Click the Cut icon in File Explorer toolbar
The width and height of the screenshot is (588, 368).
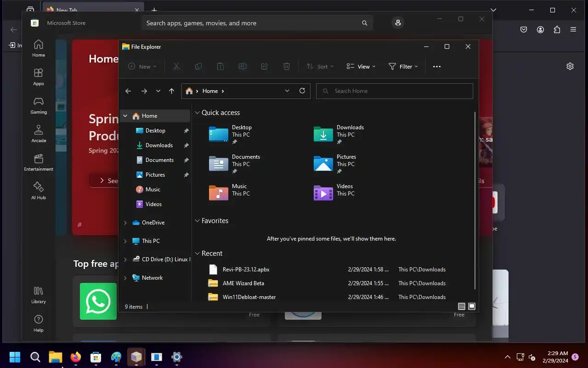click(176, 67)
